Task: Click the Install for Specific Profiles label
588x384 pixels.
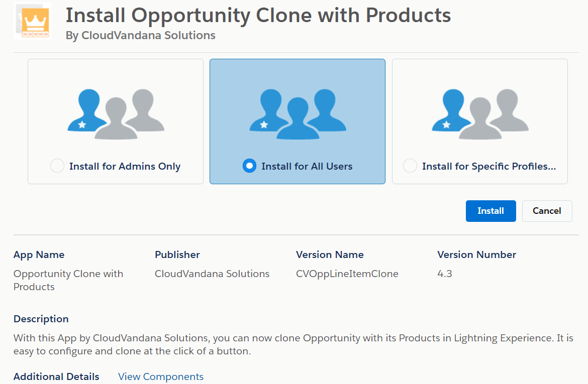Action: [x=489, y=166]
